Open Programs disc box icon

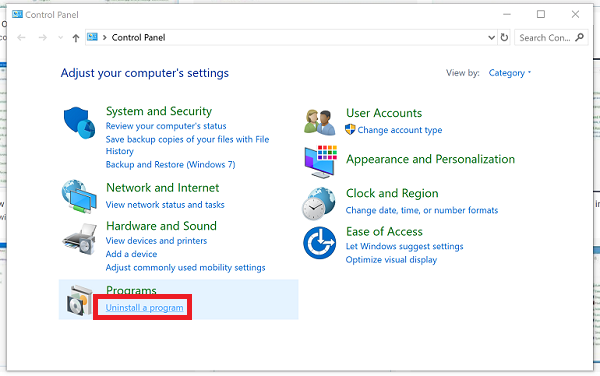(x=80, y=300)
